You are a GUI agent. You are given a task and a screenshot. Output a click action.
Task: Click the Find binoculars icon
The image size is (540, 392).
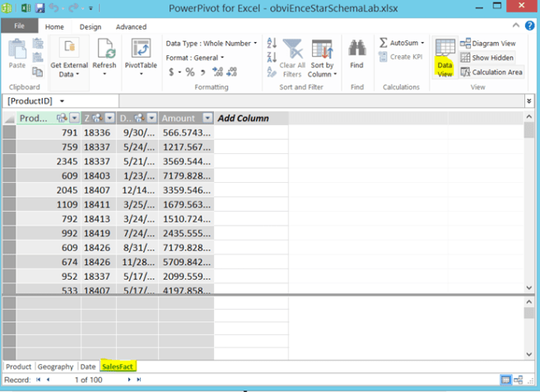pos(356,49)
